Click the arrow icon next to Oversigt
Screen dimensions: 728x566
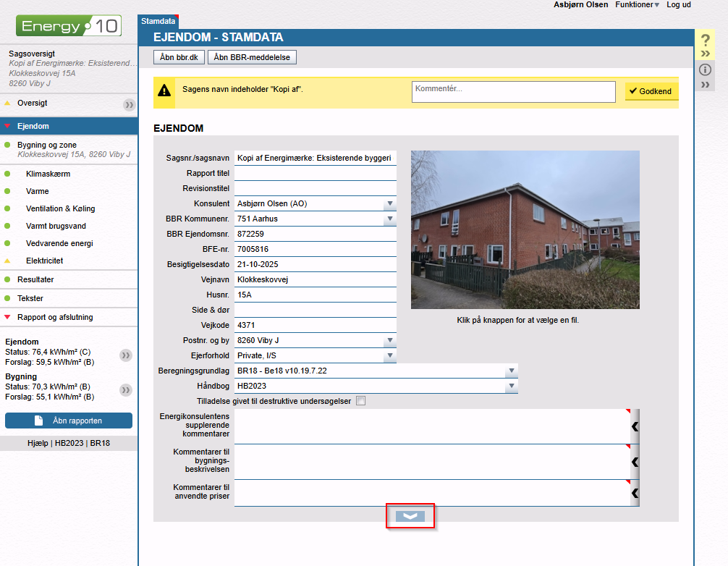pyautogui.click(x=129, y=105)
